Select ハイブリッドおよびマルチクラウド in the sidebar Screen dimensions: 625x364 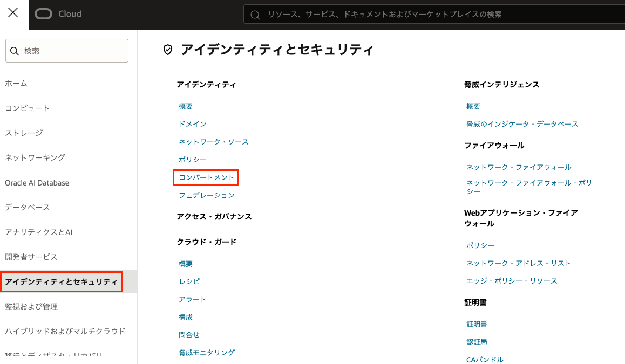(65, 331)
